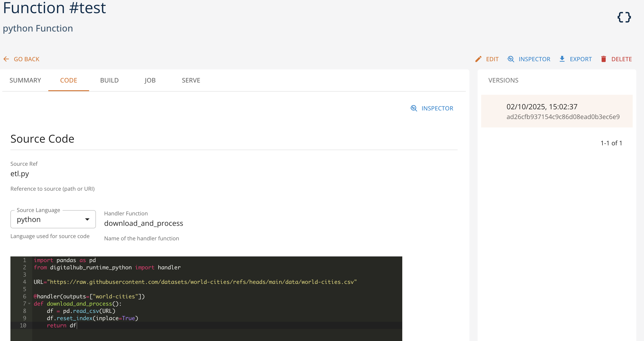Click the back arrow next to GO BACK
Viewport: 644px width, 341px height.
tap(6, 59)
